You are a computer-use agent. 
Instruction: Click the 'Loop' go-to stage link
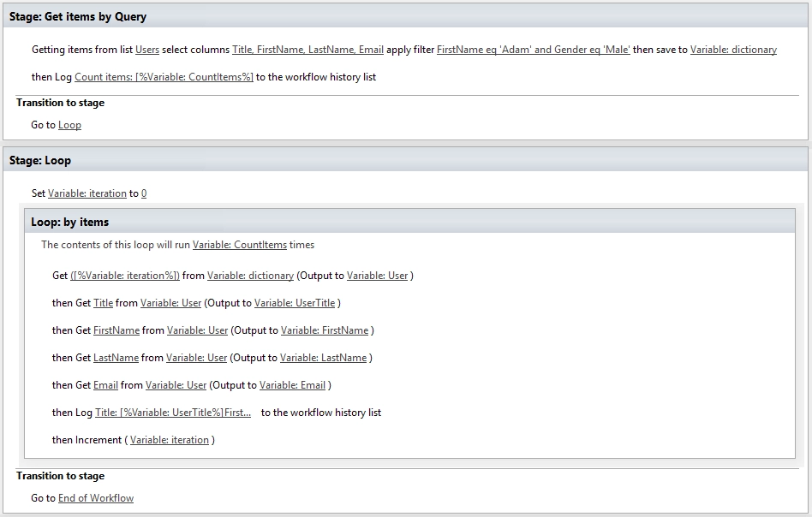[69, 125]
